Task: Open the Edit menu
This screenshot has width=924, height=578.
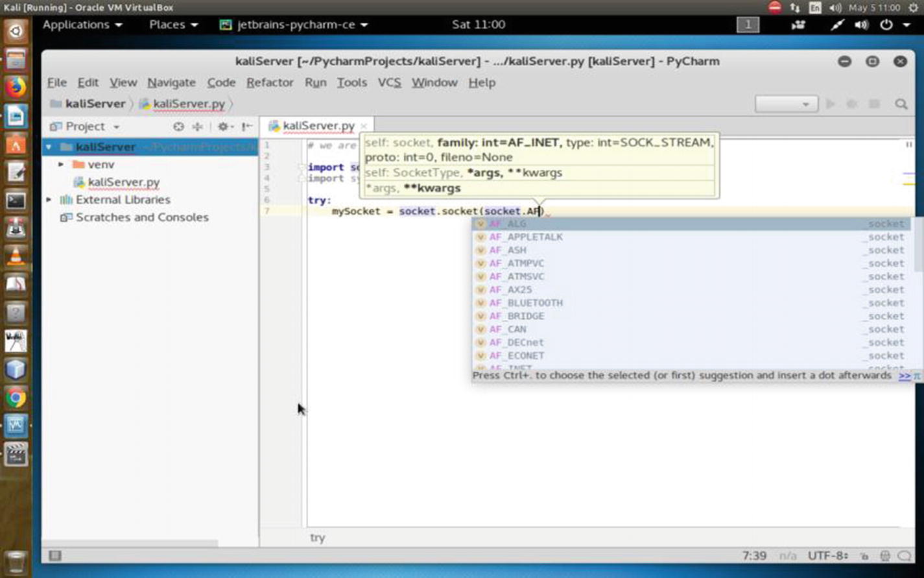Action: point(88,82)
